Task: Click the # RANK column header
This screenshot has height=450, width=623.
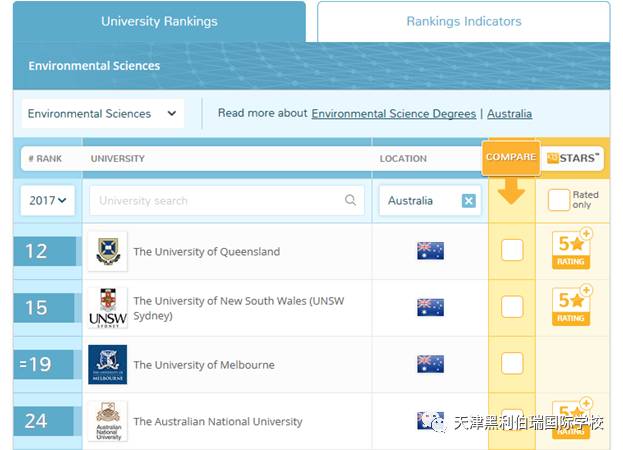Action: tap(45, 158)
